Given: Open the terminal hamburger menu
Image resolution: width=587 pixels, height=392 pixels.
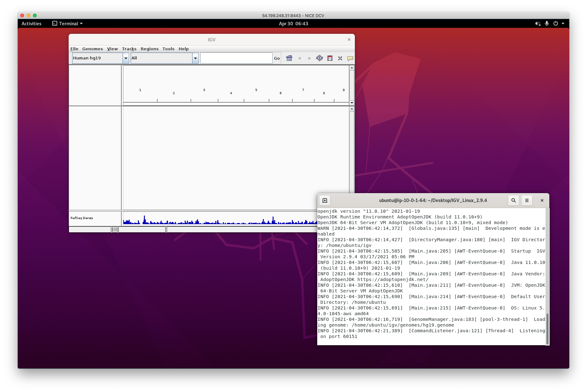Looking at the screenshot, I should click(527, 200).
